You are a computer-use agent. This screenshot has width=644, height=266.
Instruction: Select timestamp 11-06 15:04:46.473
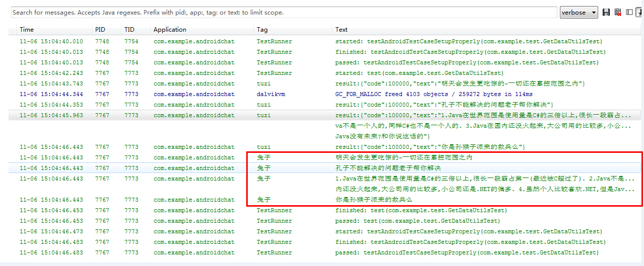(51, 232)
